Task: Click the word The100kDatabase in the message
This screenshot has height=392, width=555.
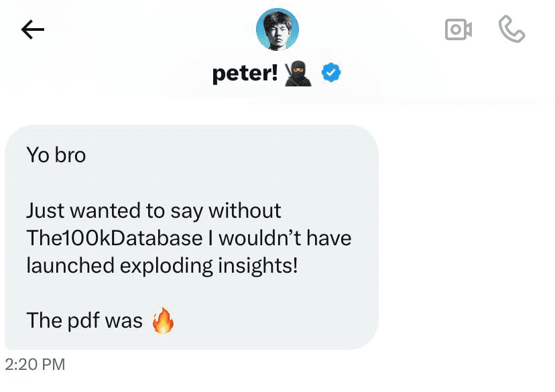Action: (114, 238)
